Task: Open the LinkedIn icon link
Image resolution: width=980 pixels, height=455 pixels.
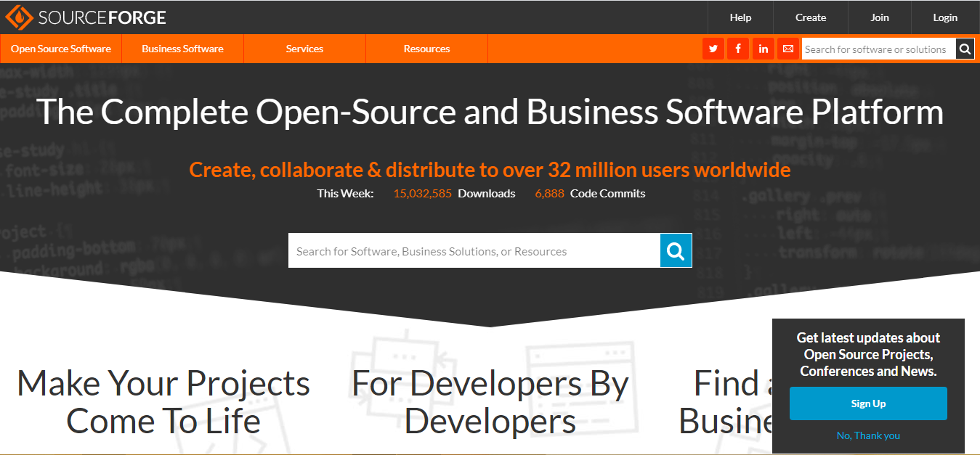Action: point(763,48)
